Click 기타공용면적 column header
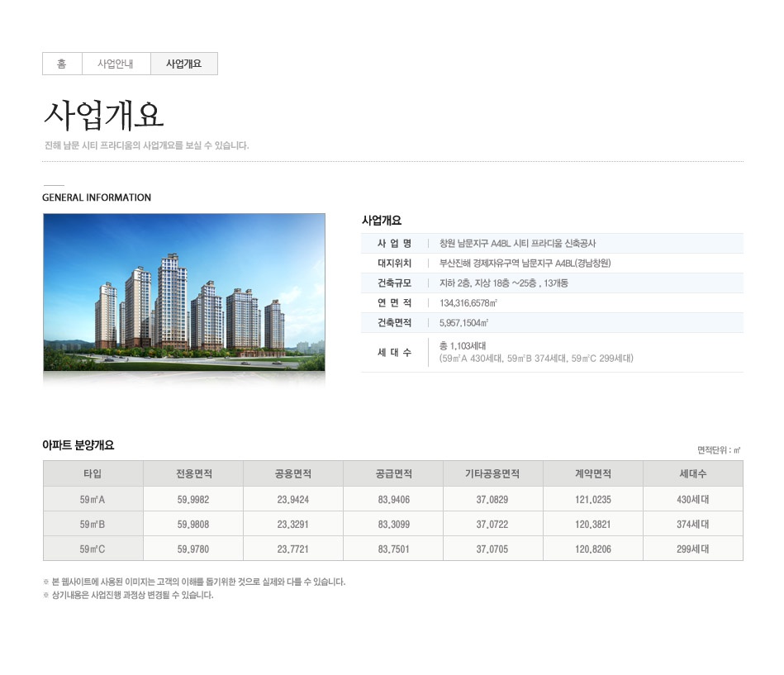Image resolution: width=784 pixels, height=675 pixels. point(493,473)
